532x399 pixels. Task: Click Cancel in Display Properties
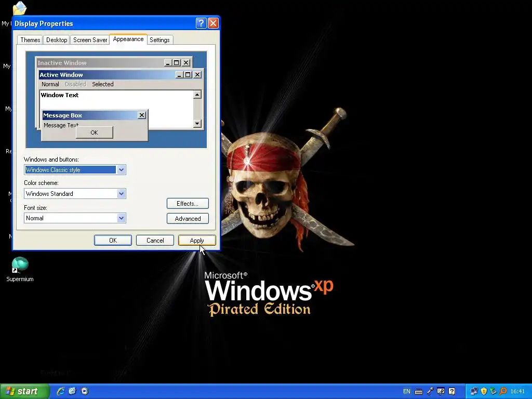pyautogui.click(x=155, y=240)
